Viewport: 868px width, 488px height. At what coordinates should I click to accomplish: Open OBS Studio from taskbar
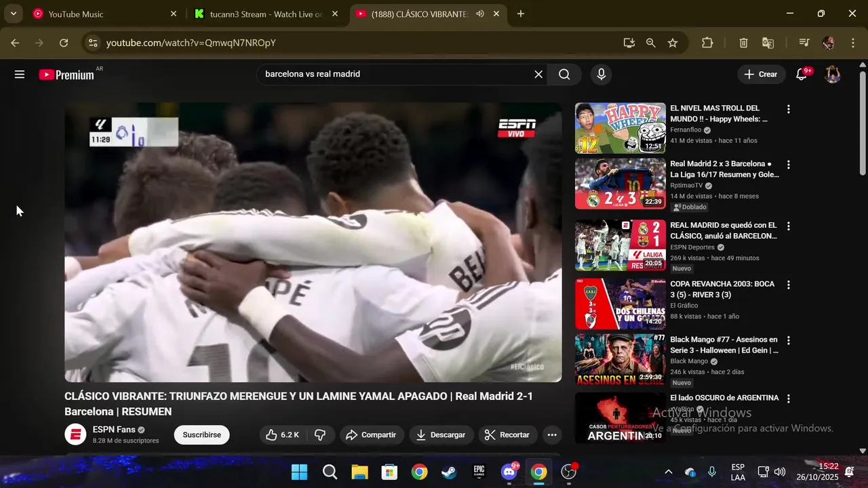tap(569, 472)
